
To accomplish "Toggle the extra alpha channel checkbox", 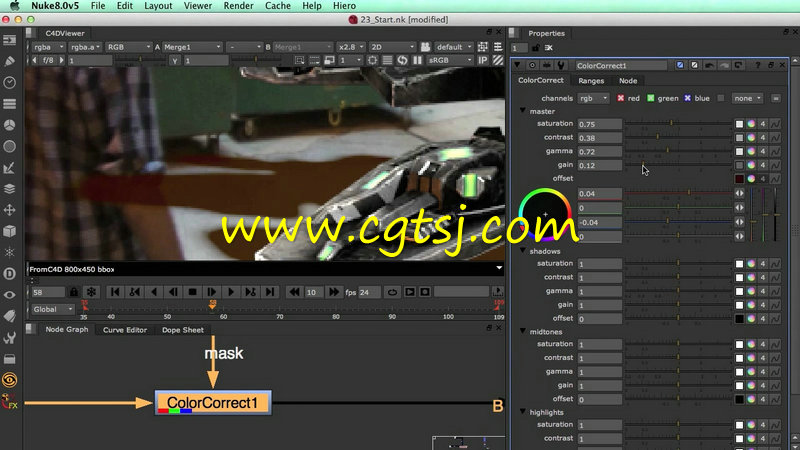I will [x=721, y=98].
